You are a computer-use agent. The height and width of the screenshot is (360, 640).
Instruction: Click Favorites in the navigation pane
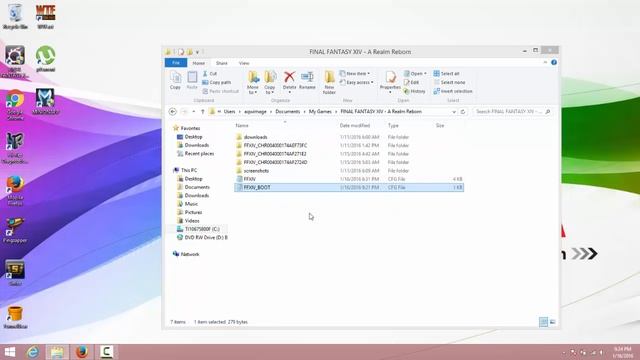coord(190,128)
